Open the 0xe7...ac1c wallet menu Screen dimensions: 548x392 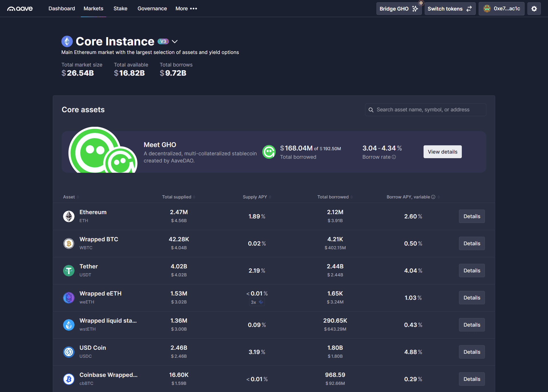(501, 9)
